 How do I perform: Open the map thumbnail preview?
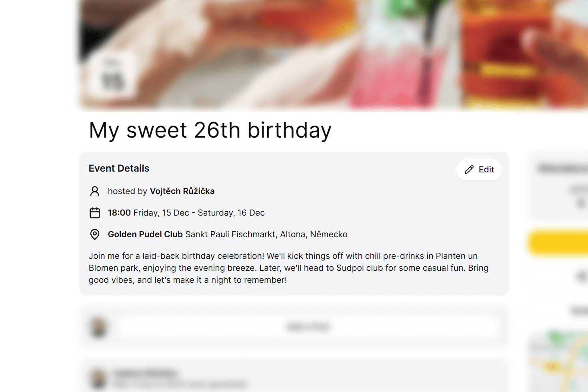pyautogui.click(x=560, y=360)
